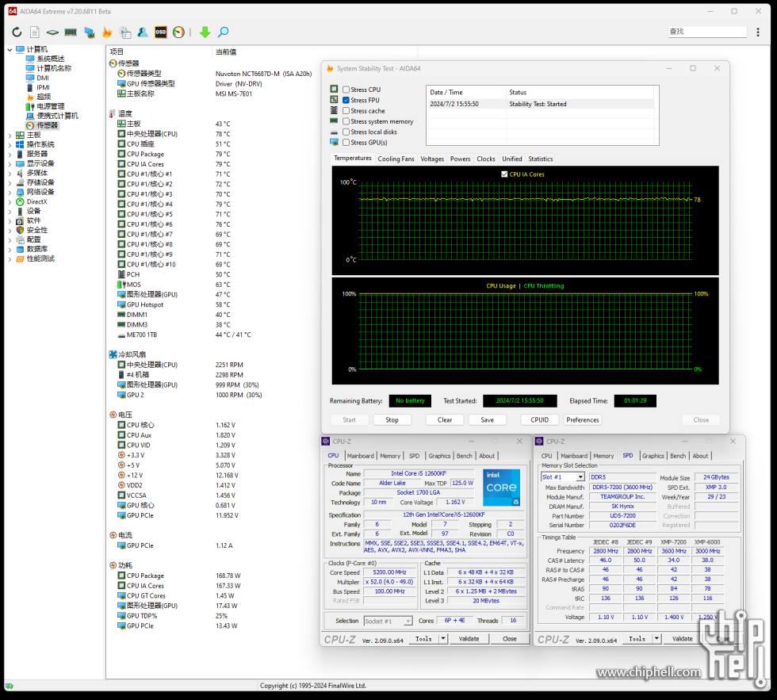Open Bench tab in left CPU-Z window
Screen dimensions: 777x700
pos(465,456)
